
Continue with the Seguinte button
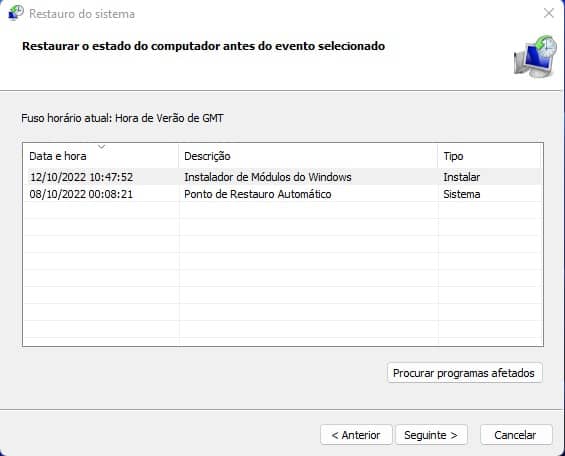coord(431,435)
